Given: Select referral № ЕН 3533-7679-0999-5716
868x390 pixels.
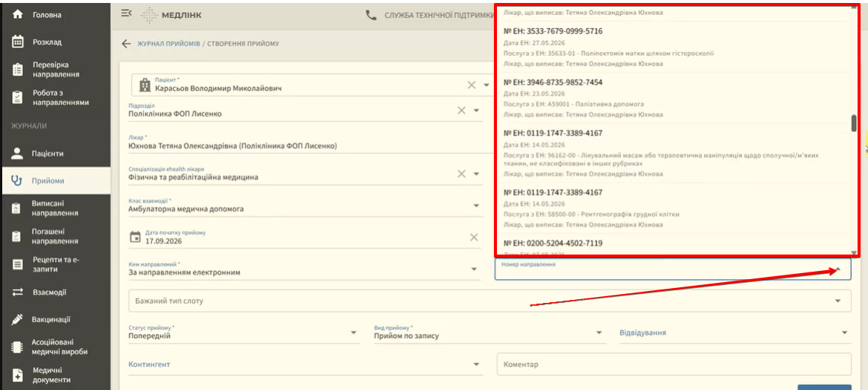Looking at the screenshot, I should coord(673,47).
